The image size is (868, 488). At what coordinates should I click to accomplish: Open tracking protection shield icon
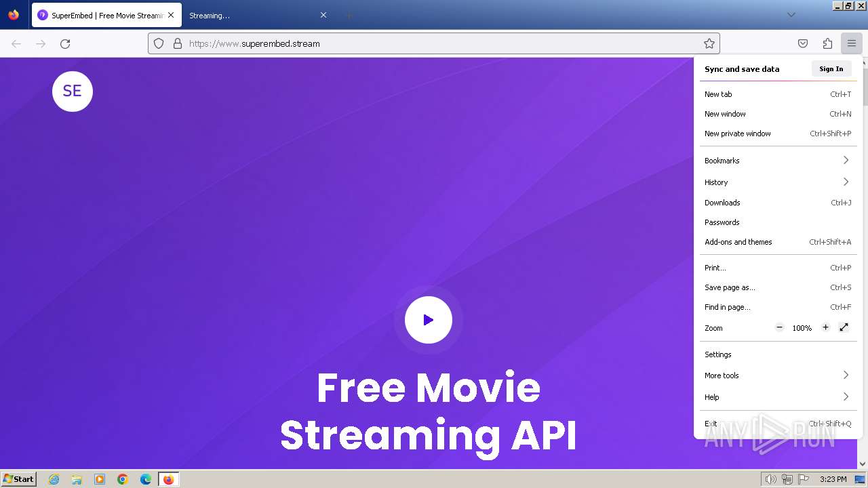[x=159, y=43]
